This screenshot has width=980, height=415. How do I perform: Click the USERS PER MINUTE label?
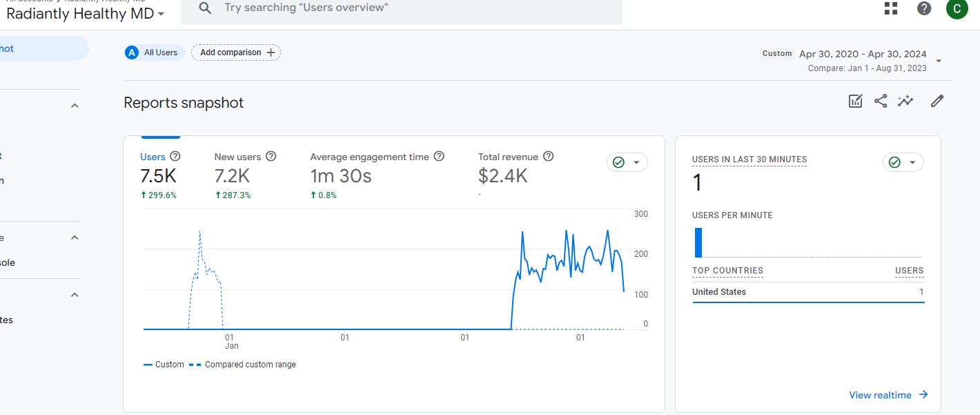click(732, 215)
